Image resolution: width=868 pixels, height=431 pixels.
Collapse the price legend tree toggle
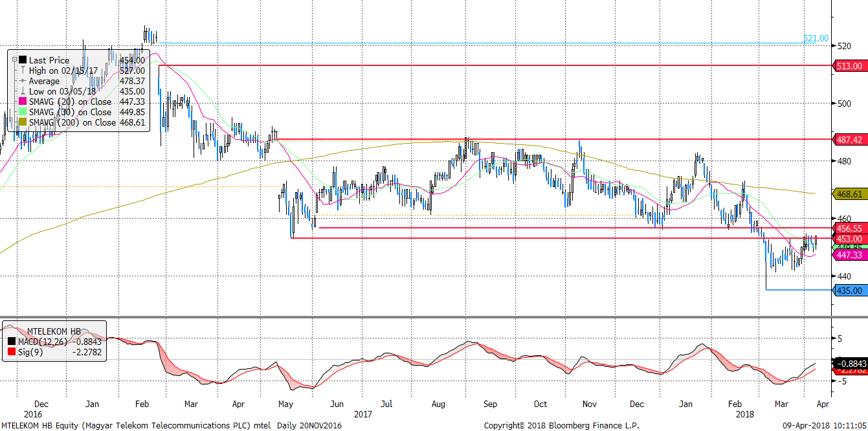(x=14, y=60)
